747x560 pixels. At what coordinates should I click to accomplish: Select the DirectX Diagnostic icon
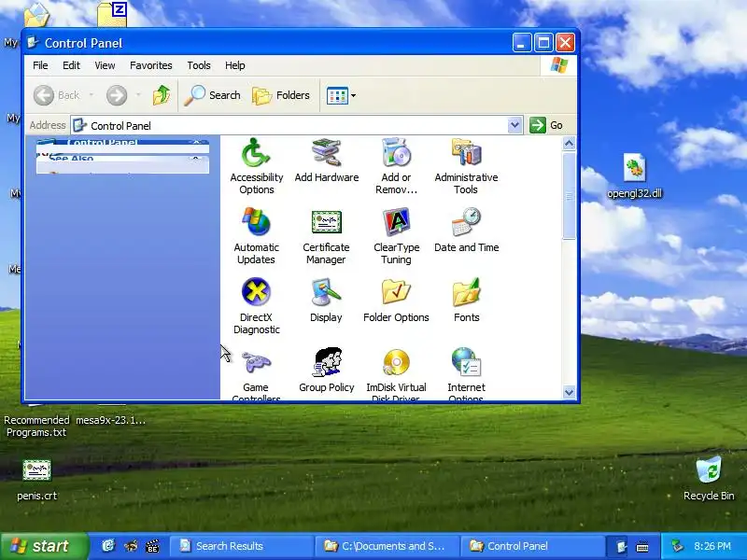coord(256,306)
